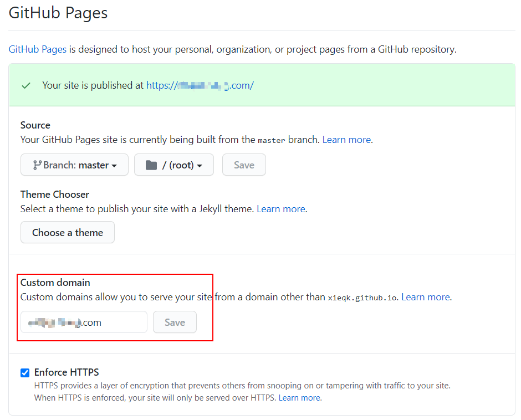Click the Save button beside the custom domain field
This screenshot has width=521, height=420.
pyautogui.click(x=175, y=322)
